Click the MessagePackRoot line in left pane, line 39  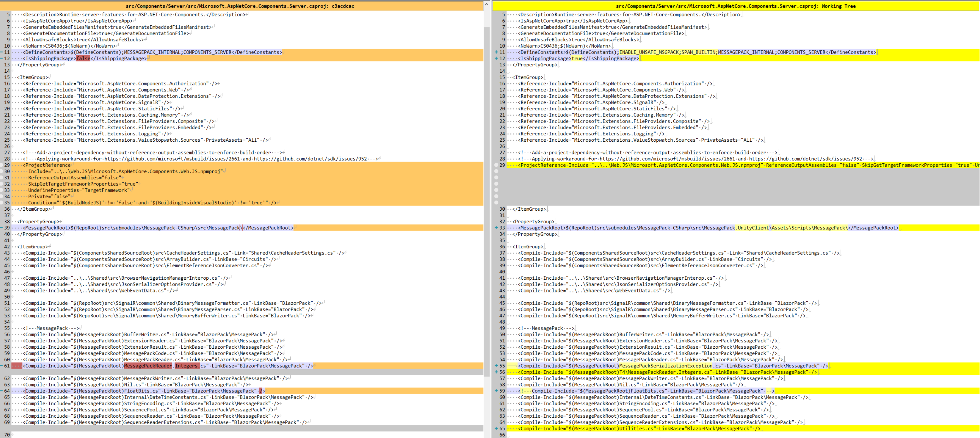tap(158, 228)
